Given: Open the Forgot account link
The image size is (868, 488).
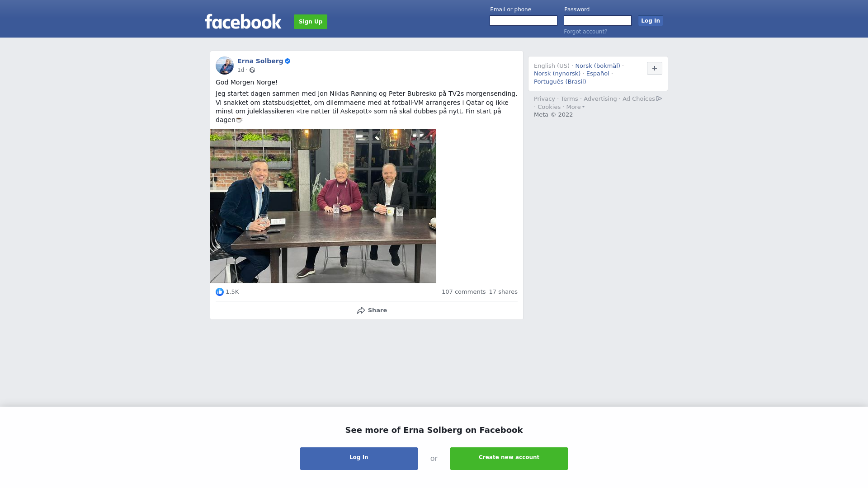Looking at the screenshot, I should (585, 32).
